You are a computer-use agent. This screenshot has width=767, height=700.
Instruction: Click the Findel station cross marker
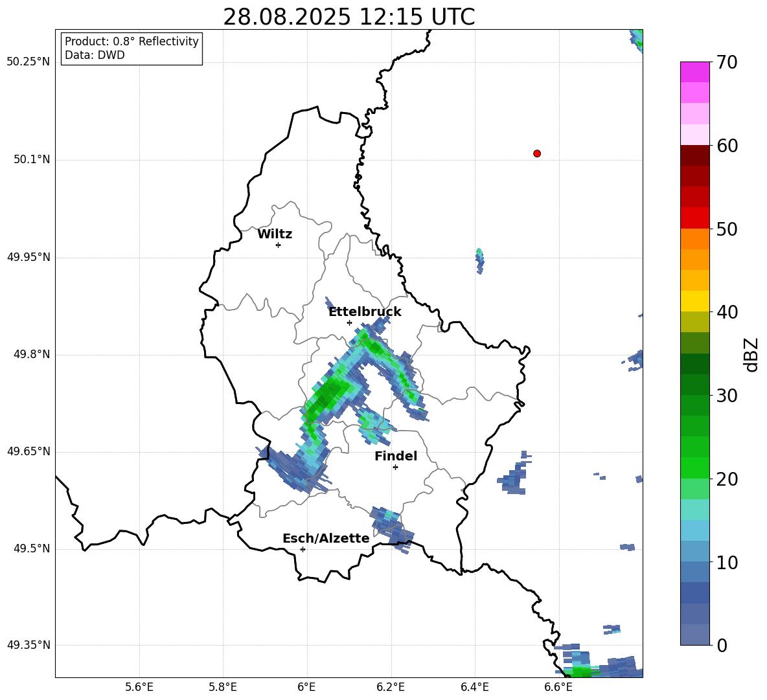[395, 468]
